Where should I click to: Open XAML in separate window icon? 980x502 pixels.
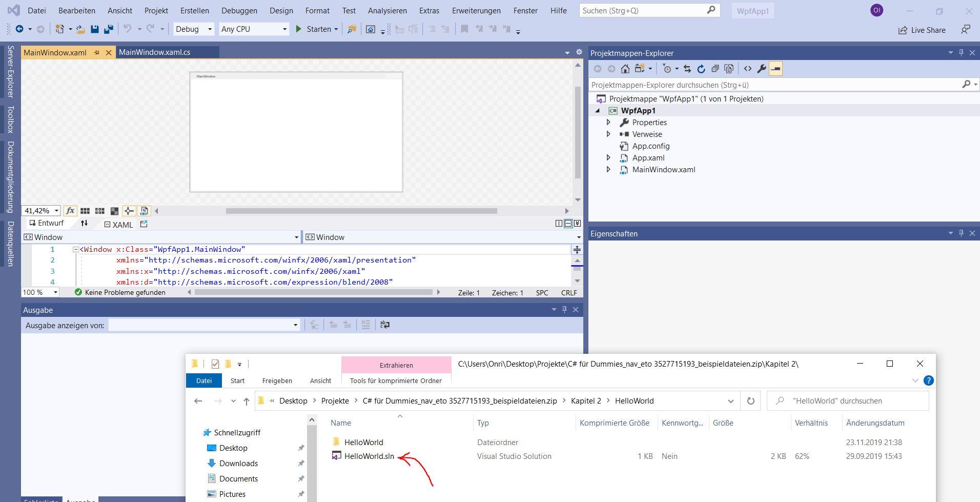click(x=144, y=224)
